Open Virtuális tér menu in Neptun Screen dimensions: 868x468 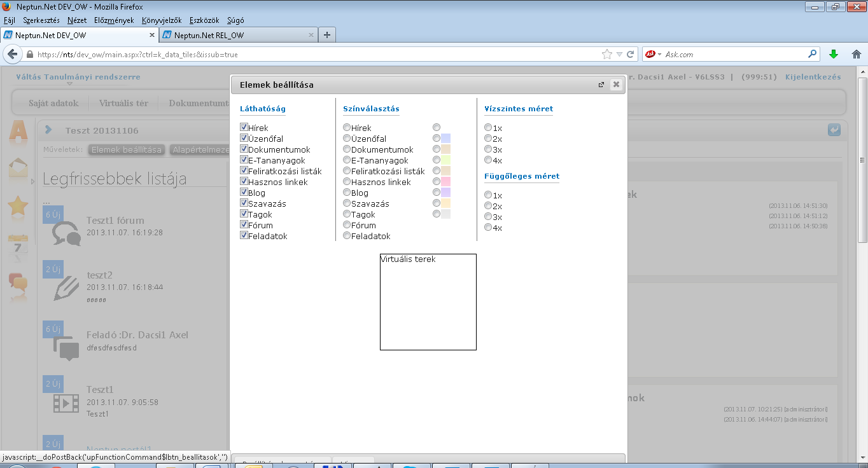click(123, 103)
